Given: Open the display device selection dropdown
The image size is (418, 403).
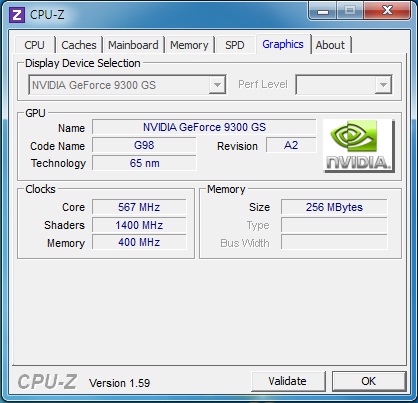Looking at the screenshot, I should tap(217, 85).
